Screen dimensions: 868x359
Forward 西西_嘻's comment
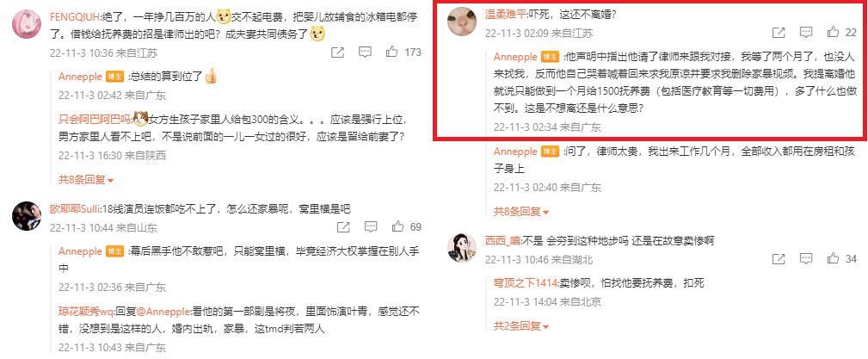779,259
